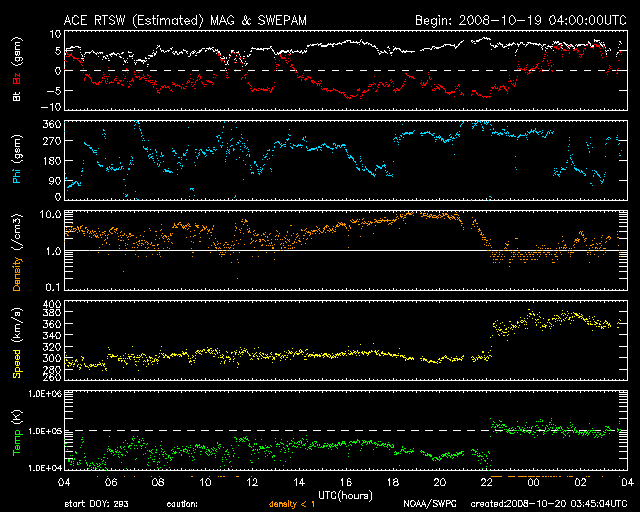
Task: Click the 280 tick on the Speed axis
Action: (x=52, y=370)
